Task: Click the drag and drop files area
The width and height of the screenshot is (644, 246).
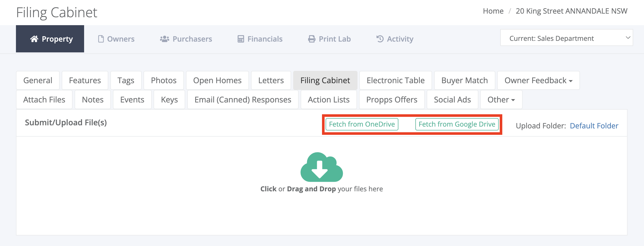Action: point(321,186)
